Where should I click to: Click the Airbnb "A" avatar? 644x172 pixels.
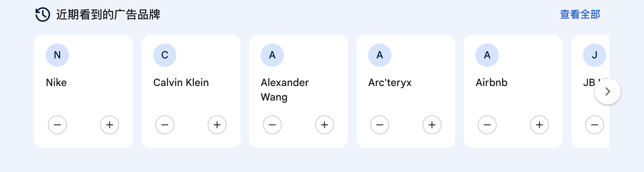click(x=487, y=55)
